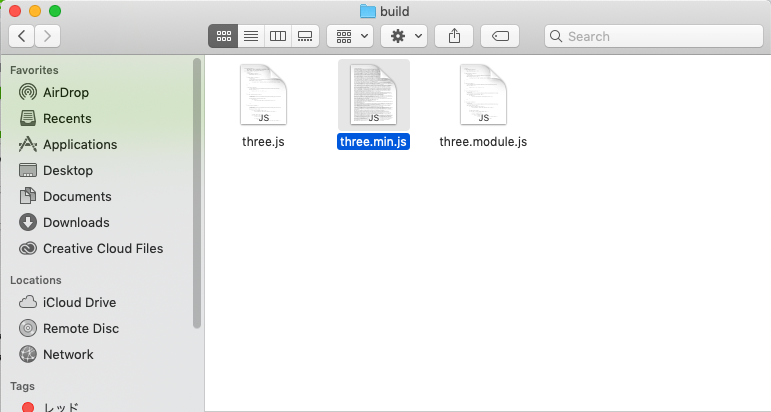Image resolution: width=771 pixels, height=412 pixels.
Task: Click the Network globe icon
Action: click(x=28, y=354)
